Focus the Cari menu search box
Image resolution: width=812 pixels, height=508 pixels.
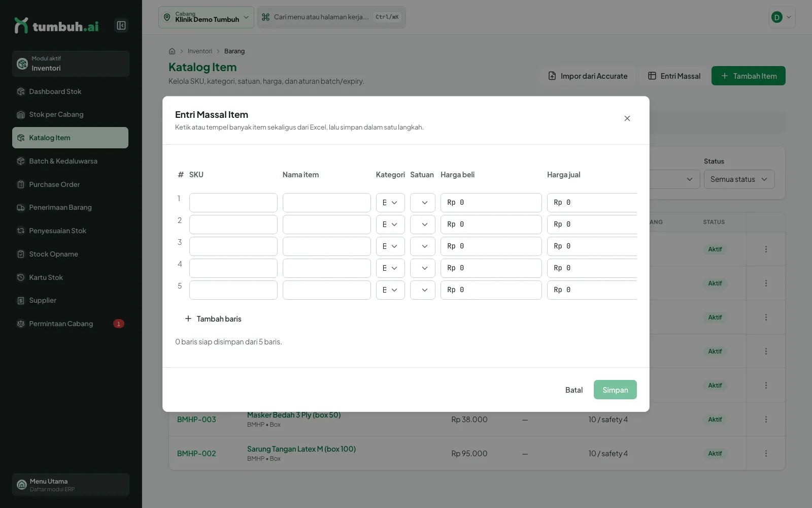tap(331, 17)
